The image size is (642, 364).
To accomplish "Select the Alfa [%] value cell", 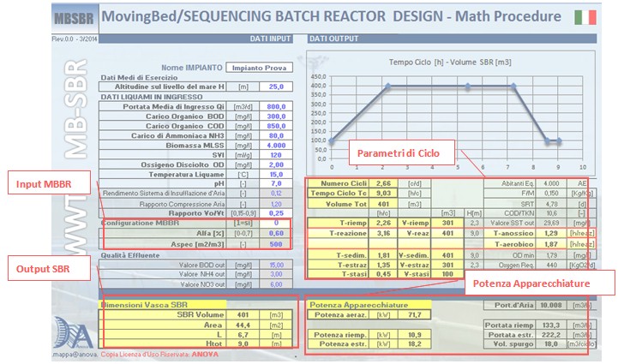I will 276,232.
